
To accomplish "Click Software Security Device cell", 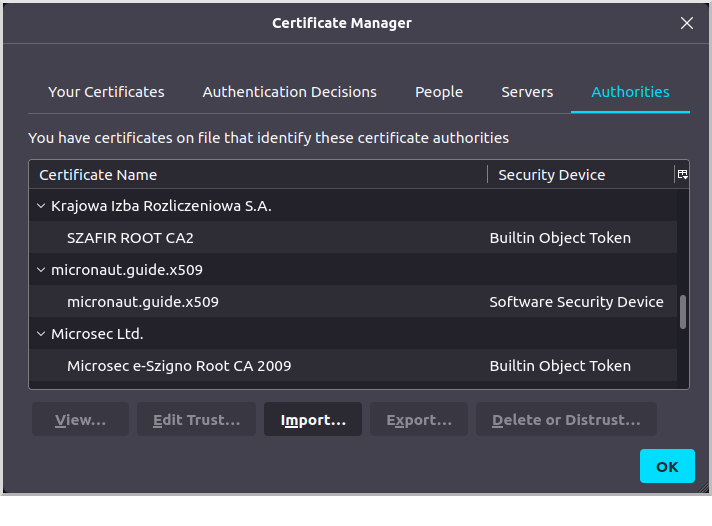I will (x=576, y=302).
